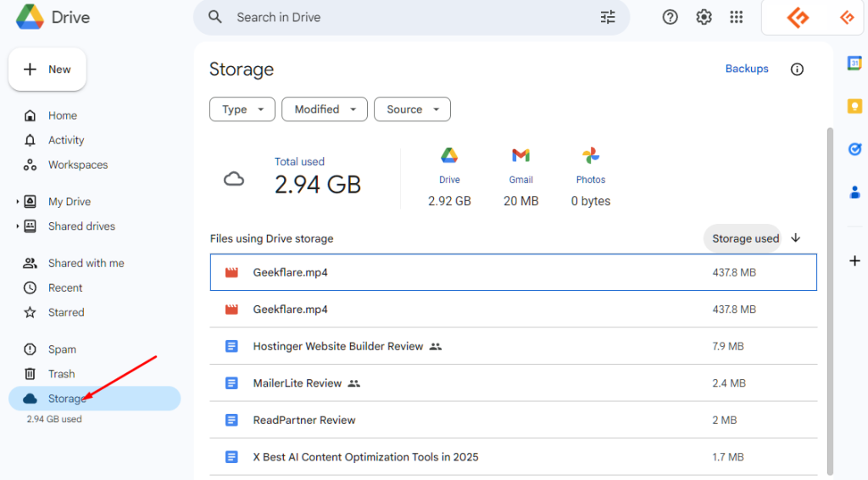Click shared people icon on MailerLite row
This screenshot has height=480, width=868.
[x=353, y=383]
